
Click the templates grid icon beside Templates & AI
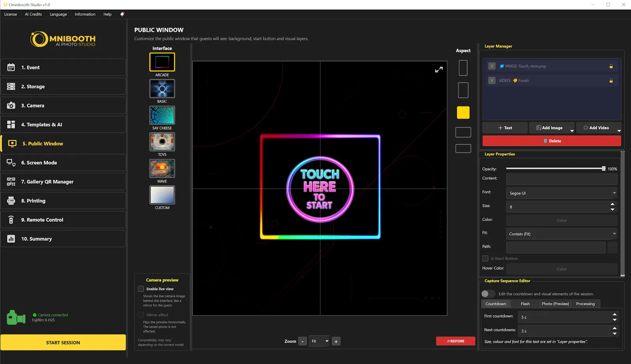(11, 124)
